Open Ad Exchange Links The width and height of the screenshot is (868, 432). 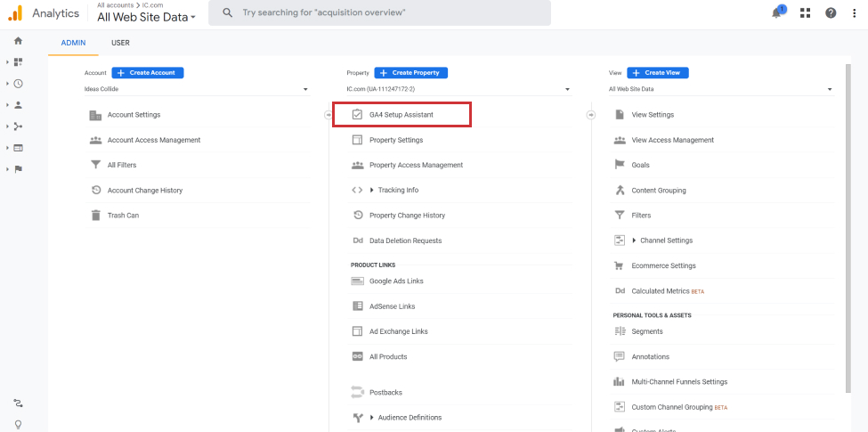tap(399, 331)
